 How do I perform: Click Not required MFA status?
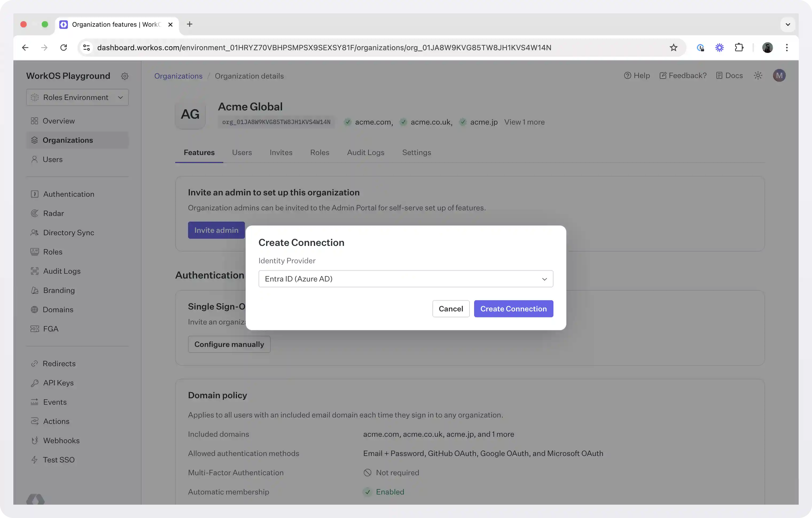pos(391,473)
